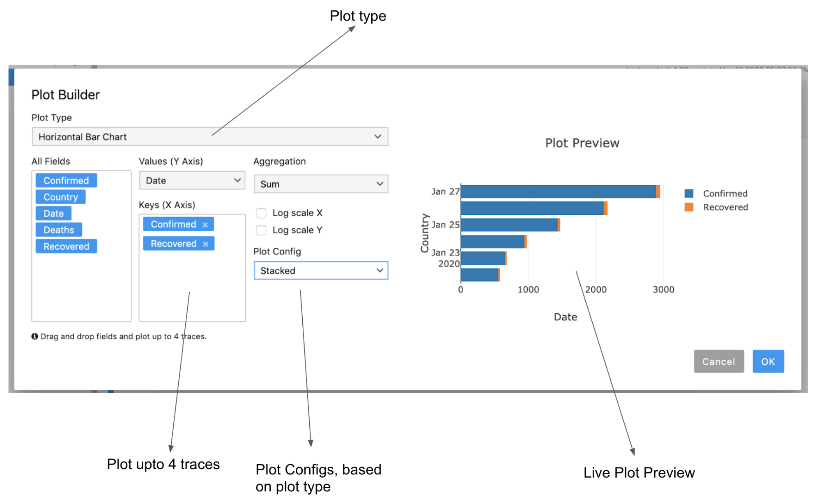Select the Confirmed field in All Fields
The image size is (821, 504).
[67, 181]
